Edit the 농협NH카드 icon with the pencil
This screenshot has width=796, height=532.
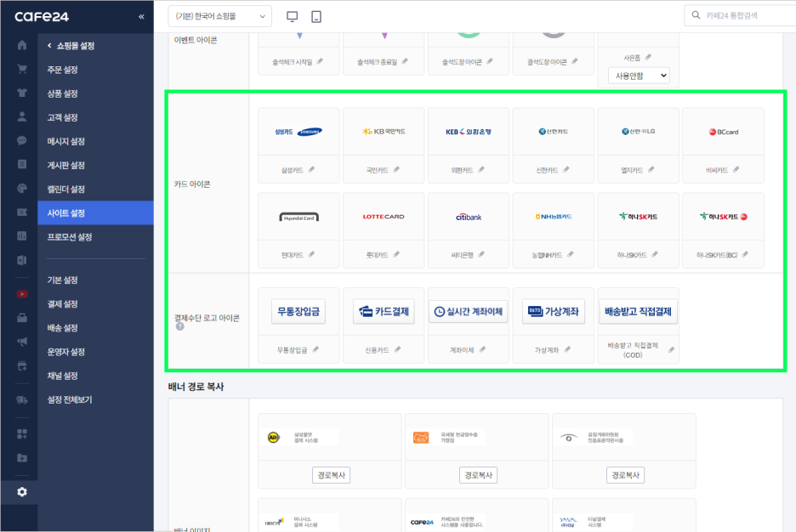tap(571, 255)
